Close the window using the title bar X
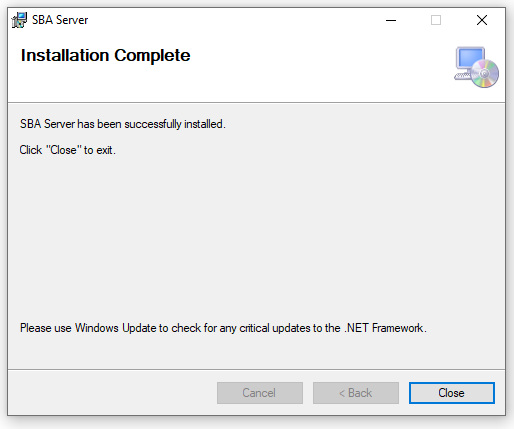The image size is (514, 429). pyautogui.click(x=482, y=20)
